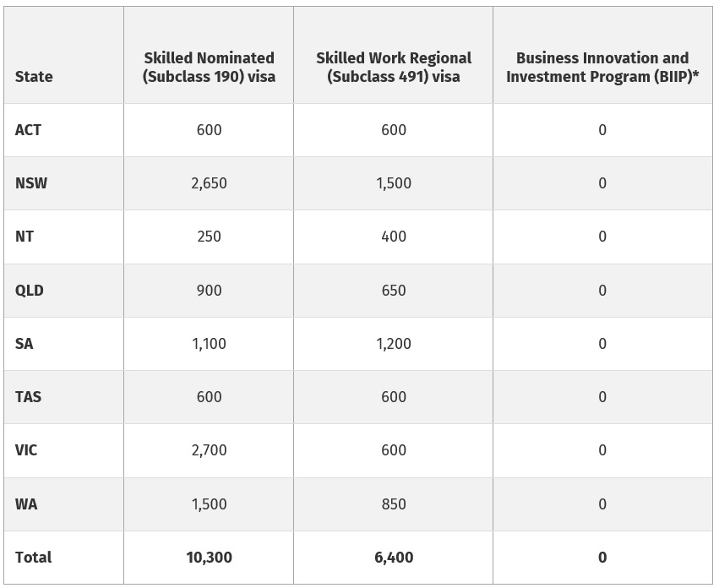This screenshot has width=719, height=588.
Task: Select the NT row label
Action: coord(25,237)
